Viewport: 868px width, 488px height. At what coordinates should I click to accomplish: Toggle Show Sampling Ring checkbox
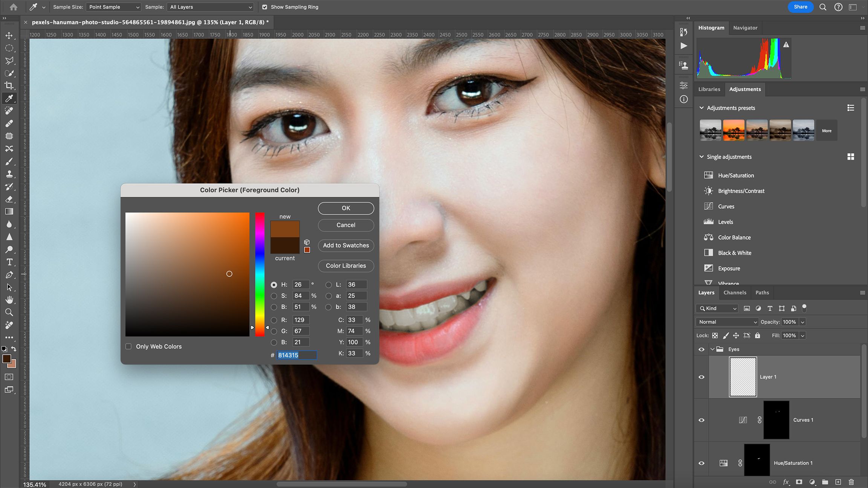[264, 7]
